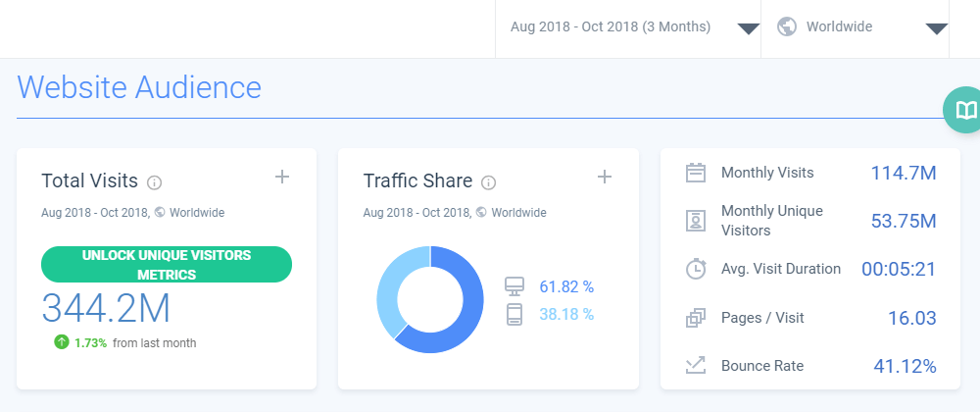Image resolution: width=980 pixels, height=412 pixels.
Task: Click info icon next to Total Visits
Action: point(155,182)
